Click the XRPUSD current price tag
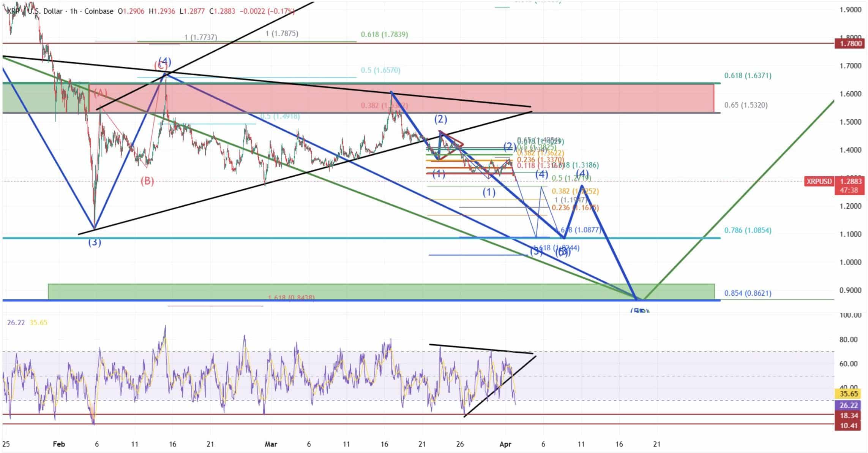This screenshot has width=868, height=453. pyautogui.click(x=819, y=181)
